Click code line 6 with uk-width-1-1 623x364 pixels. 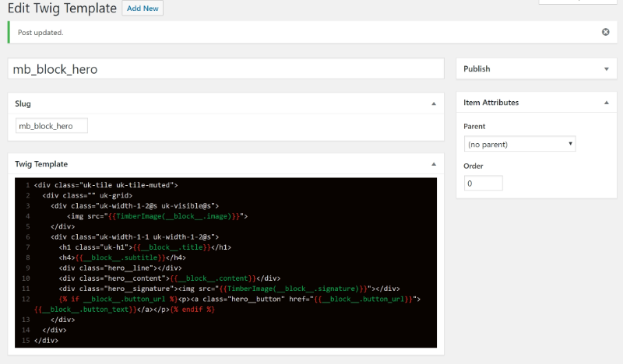135,236
